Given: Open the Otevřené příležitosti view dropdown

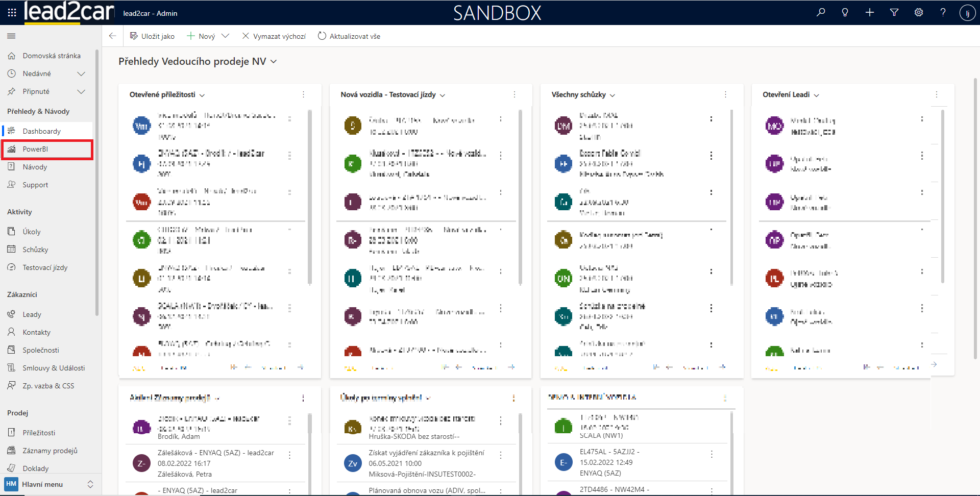Looking at the screenshot, I should tap(202, 95).
